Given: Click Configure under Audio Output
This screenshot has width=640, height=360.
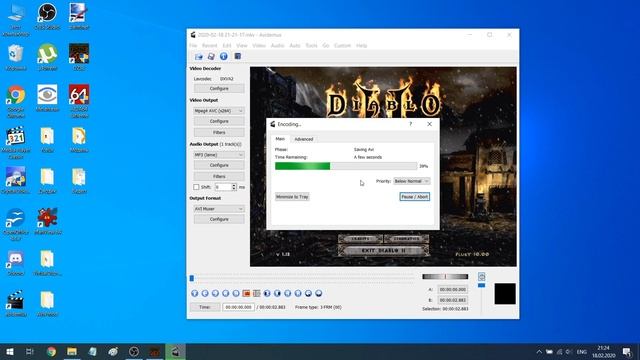Looking at the screenshot, I should (x=219, y=165).
